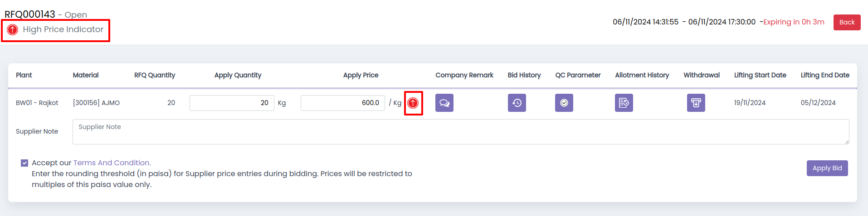Click the RFQ Quantity column header
This screenshot has height=216, width=868.
coord(155,75)
